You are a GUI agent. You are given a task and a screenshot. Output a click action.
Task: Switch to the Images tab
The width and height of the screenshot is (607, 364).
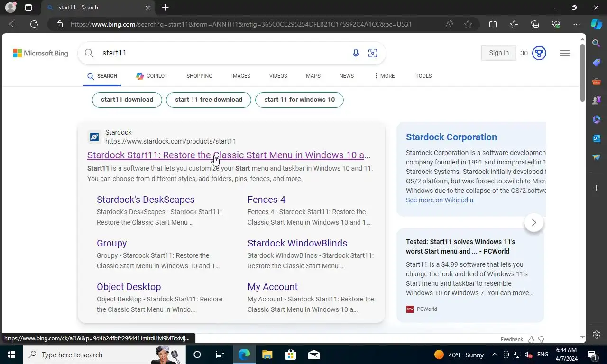241,76
